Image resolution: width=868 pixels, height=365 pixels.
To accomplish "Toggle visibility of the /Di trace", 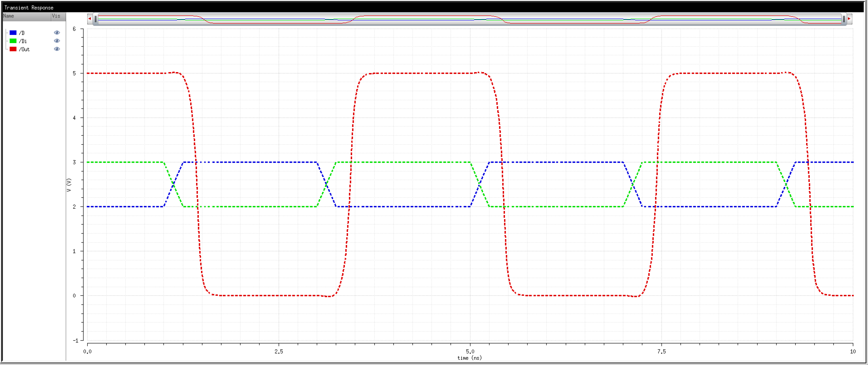I will 57,41.
